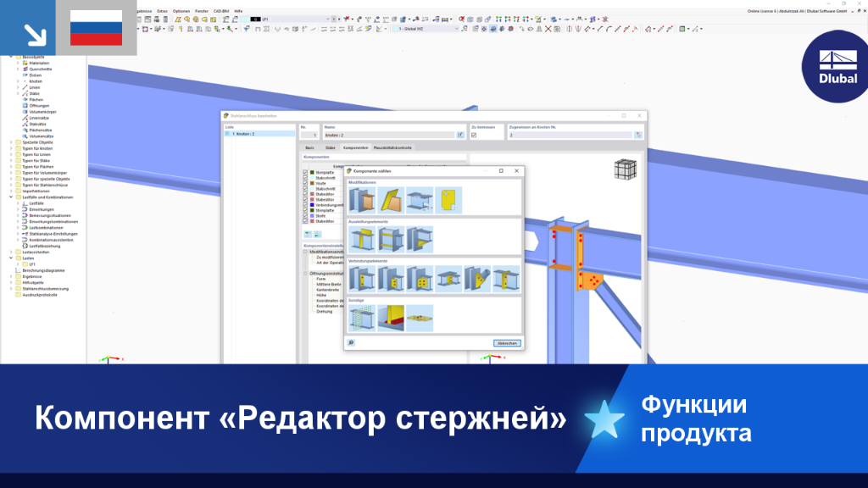Toggle the Verbindungsmittel component checkbox

point(305,205)
